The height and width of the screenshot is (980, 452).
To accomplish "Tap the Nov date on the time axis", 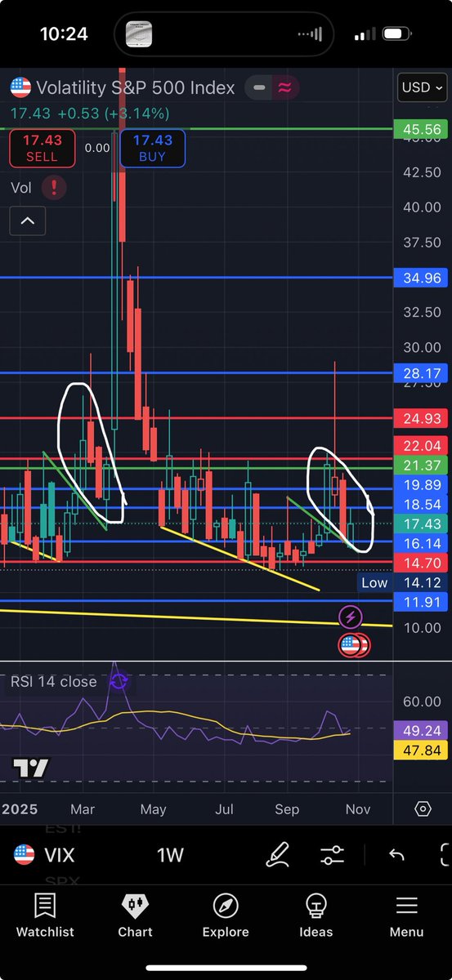I will [358, 809].
